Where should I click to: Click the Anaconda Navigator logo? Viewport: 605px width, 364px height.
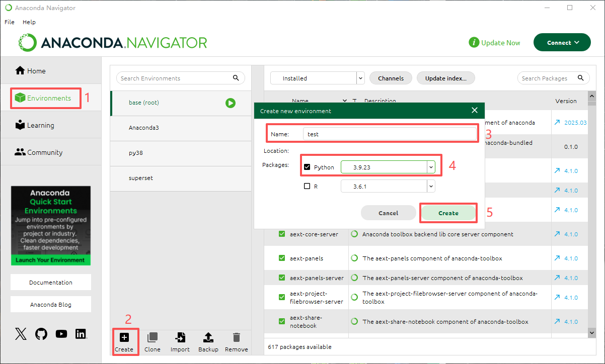[x=113, y=43]
